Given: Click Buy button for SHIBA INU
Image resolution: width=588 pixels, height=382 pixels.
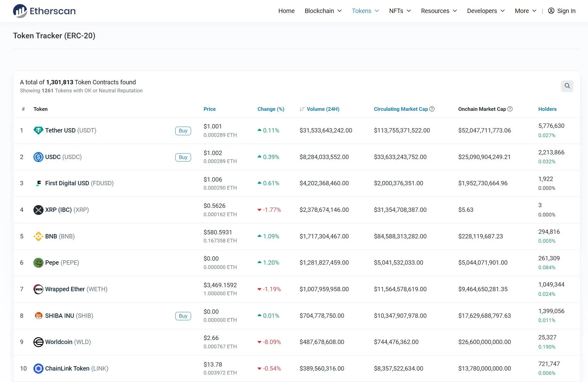Looking at the screenshot, I should pyautogui.click(x=183, y=316).
